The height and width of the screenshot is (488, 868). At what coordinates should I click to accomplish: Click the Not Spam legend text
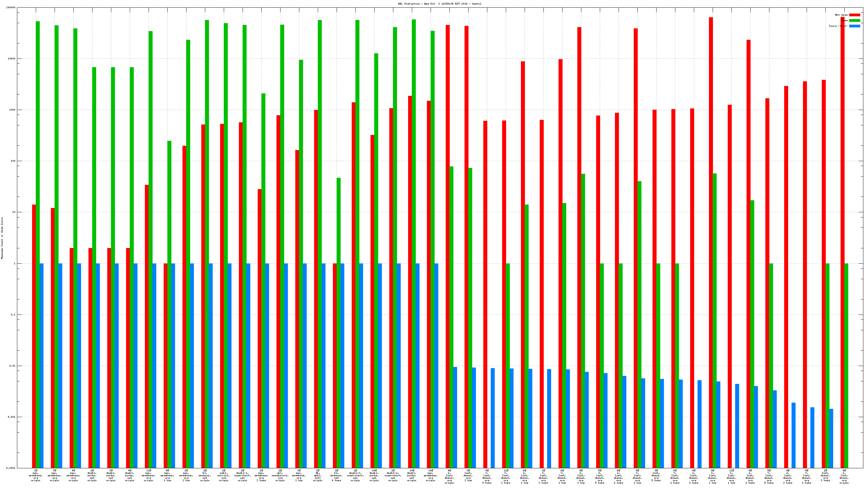841,15
